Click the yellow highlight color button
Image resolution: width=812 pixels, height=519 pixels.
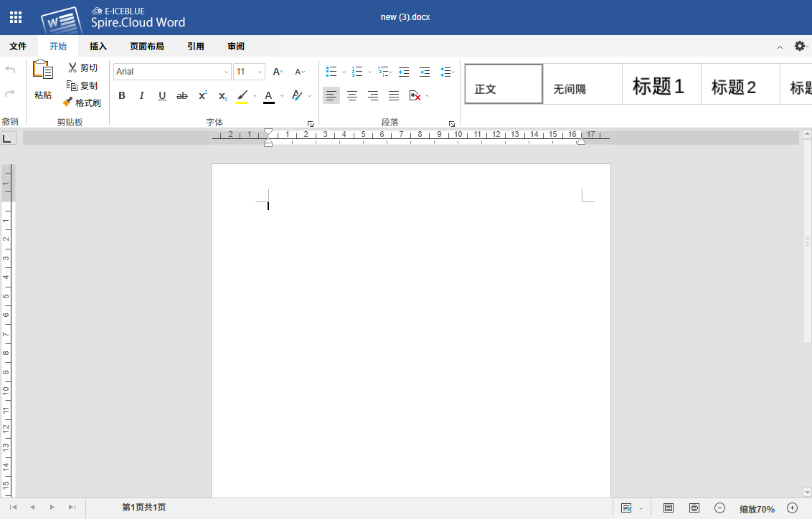tap(242, 95)
